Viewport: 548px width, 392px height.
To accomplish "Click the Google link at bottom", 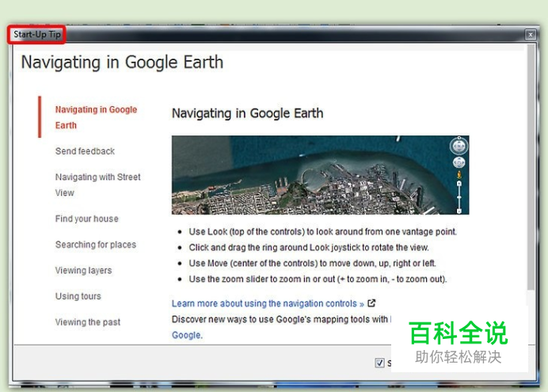I will 187,335.
